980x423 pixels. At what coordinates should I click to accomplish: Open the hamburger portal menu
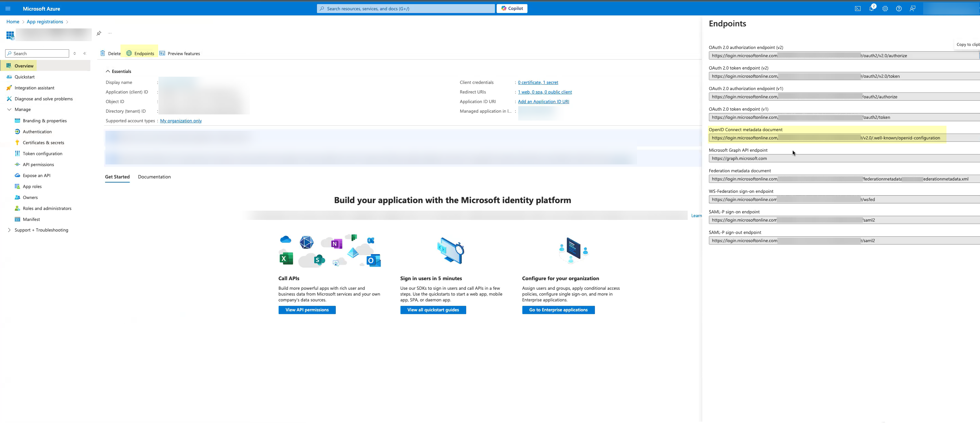click(8, 8)
